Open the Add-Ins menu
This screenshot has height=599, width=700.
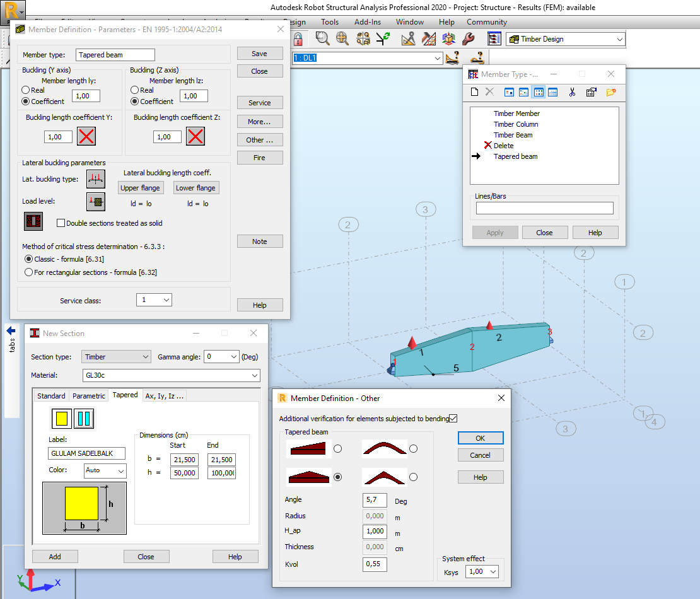368,22
